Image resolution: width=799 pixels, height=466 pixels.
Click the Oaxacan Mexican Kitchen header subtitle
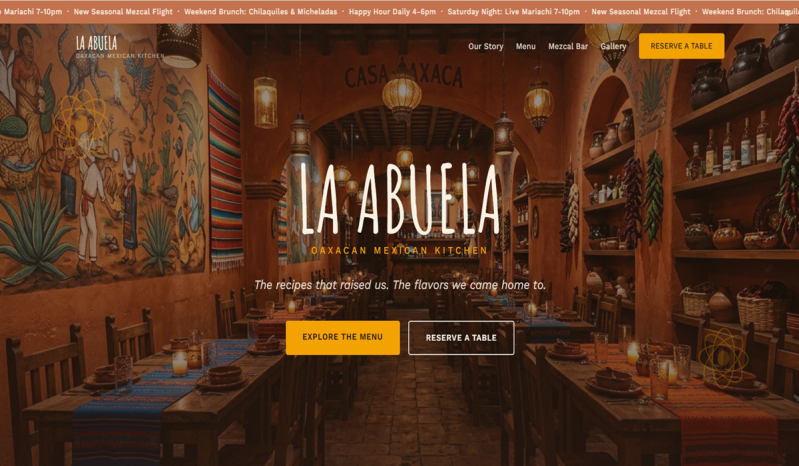120,56
